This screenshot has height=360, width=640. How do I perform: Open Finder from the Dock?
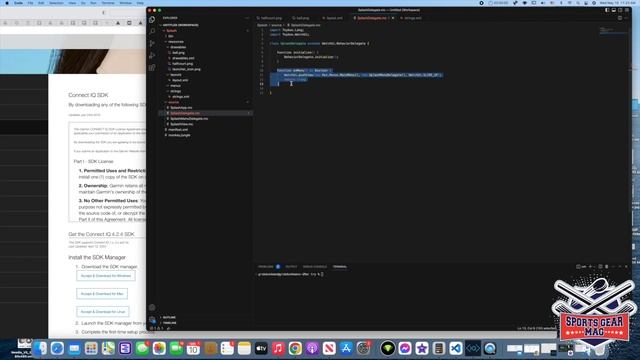click(x=40, y=348)
